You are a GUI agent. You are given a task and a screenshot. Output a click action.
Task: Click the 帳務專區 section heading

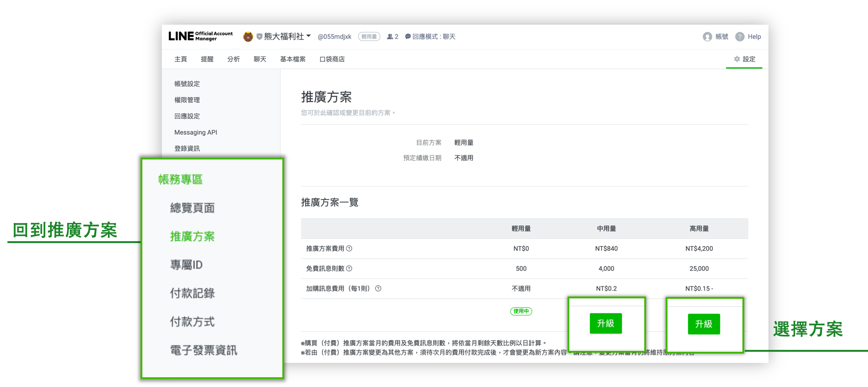(x=180, y=179)
